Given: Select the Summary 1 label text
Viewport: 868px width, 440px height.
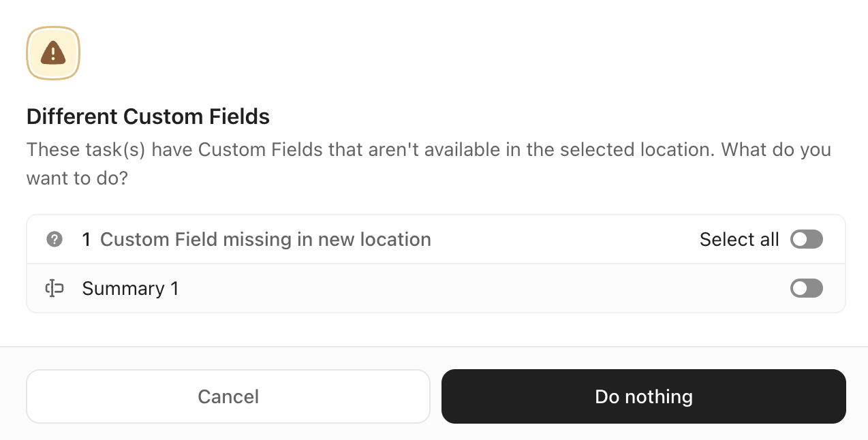Looking at the screenshot, I should (130, 288).
